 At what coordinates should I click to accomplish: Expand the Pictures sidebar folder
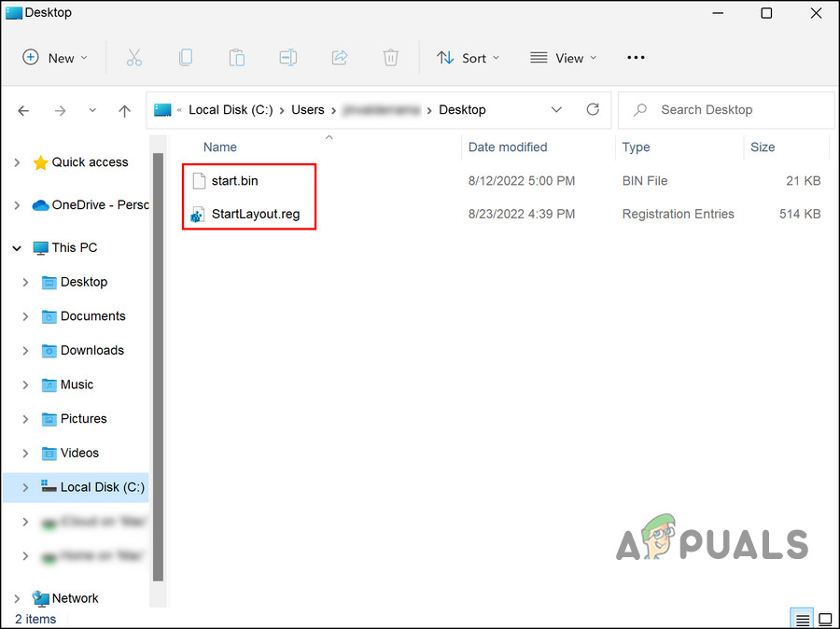tap(25, 420)
